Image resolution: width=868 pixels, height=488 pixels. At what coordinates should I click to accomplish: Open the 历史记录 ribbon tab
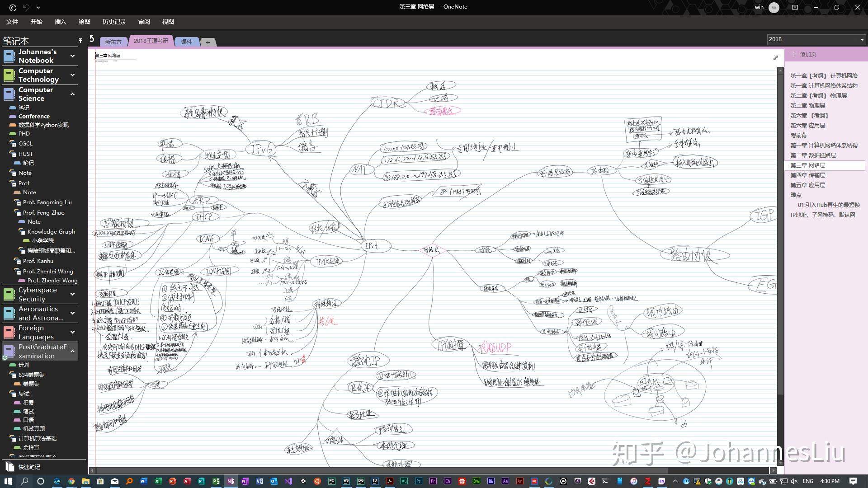tap(114, 22)
